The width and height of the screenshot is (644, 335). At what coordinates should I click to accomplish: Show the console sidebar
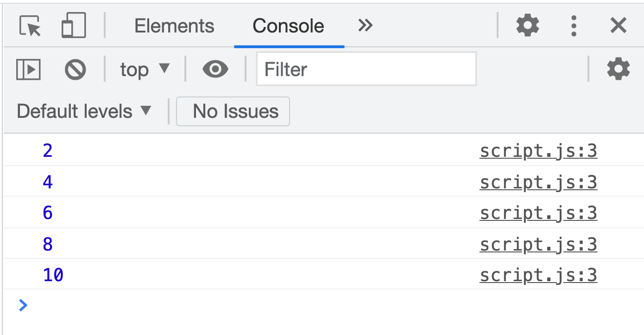coord(29,70)
